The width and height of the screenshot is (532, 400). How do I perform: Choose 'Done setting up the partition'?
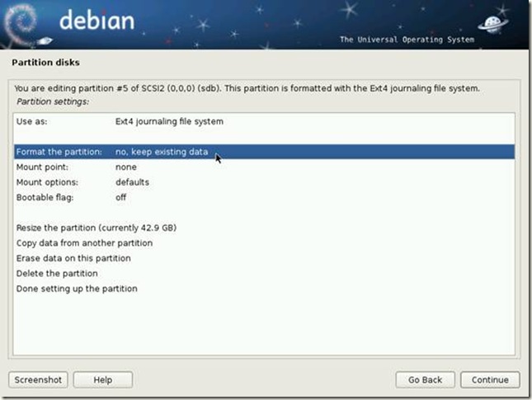pyautogui.click(x=264, y=289)
